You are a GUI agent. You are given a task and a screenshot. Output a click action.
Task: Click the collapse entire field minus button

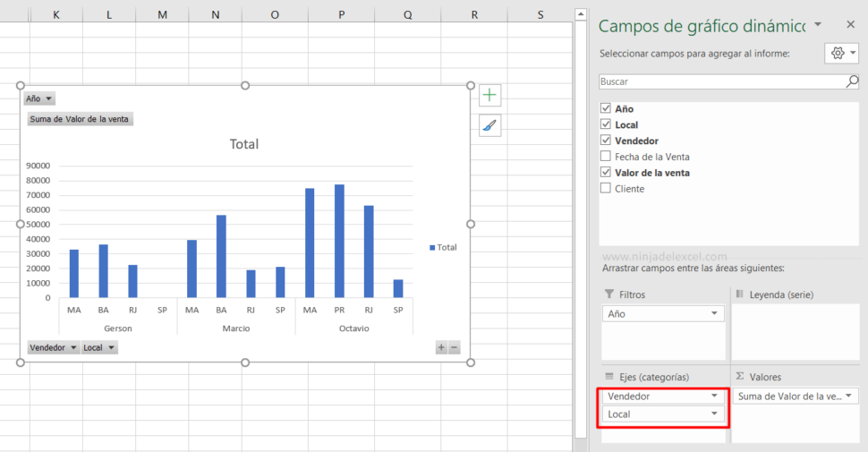(x=454, y=347)
